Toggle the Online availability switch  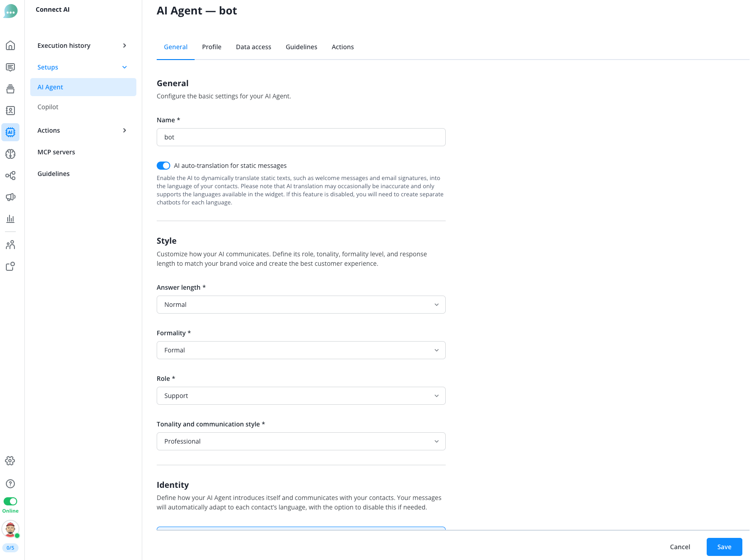(10, 501)
